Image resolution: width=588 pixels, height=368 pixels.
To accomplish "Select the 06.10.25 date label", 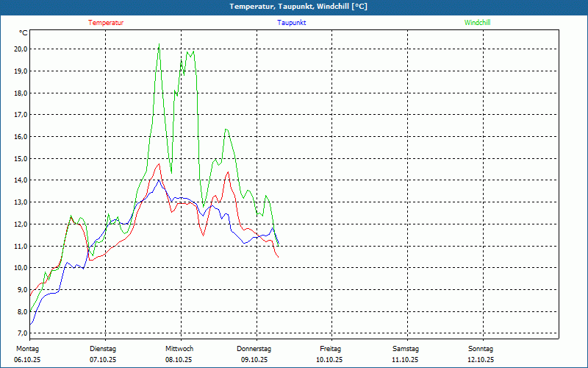I will 27,360.
